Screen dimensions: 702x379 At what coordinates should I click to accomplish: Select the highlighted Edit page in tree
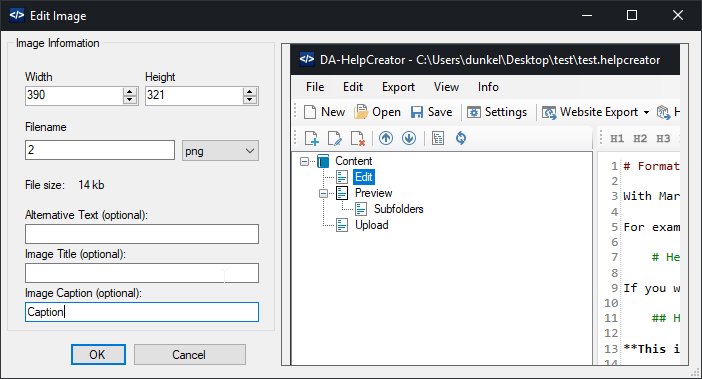pyautogui.click(x=364, y=177)
